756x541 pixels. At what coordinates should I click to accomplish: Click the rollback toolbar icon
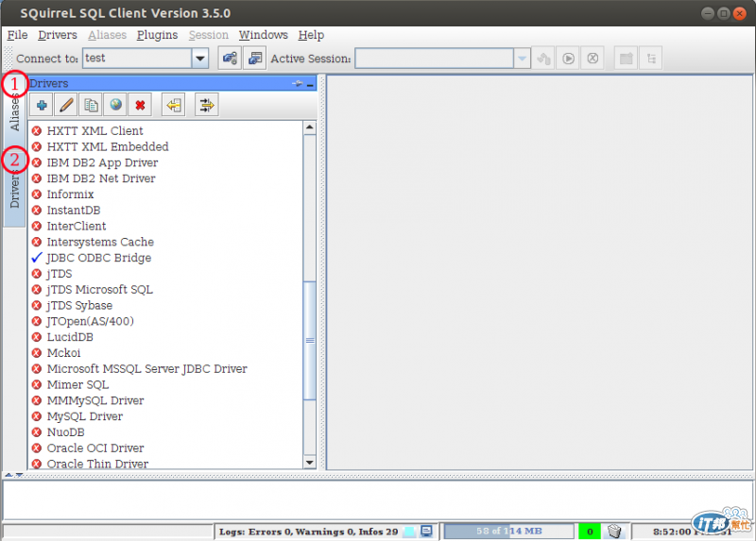point(543,59)
